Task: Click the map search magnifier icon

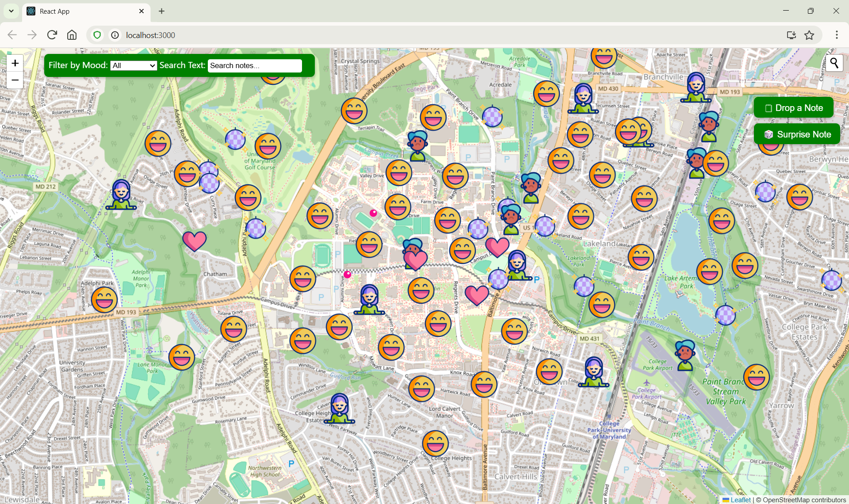Action: click(834, 63)
